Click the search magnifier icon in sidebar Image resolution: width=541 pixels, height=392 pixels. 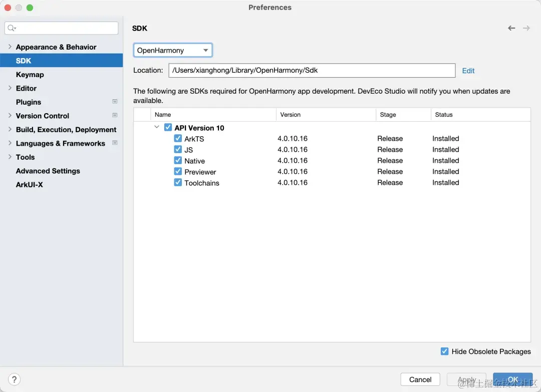[12, 28]
